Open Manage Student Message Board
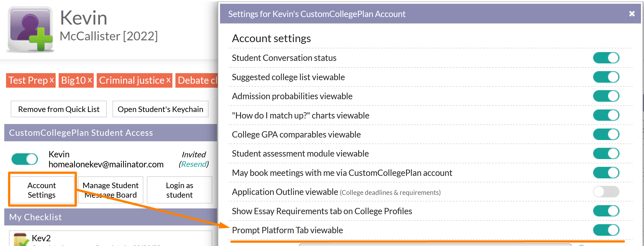This screenshot has width=644, height=246. point(111,190)
